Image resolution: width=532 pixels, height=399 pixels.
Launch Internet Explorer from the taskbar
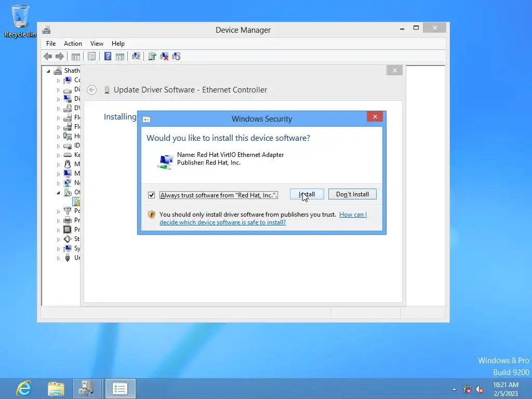(x=24, y=388)
